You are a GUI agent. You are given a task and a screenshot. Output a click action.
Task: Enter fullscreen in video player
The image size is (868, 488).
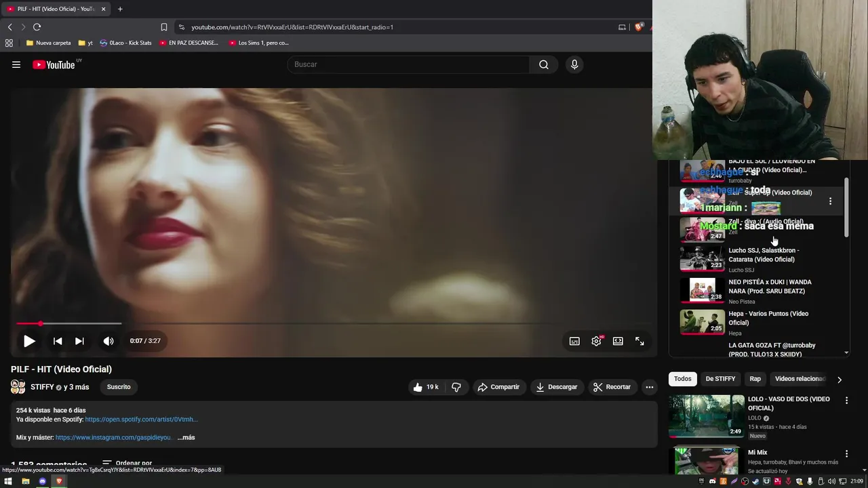click(639, 341)
